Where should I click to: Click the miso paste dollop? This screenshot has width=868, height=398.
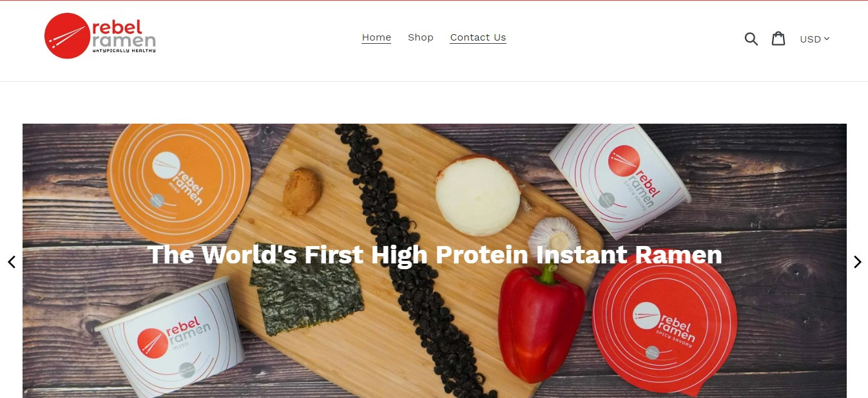tap(302, 191)
